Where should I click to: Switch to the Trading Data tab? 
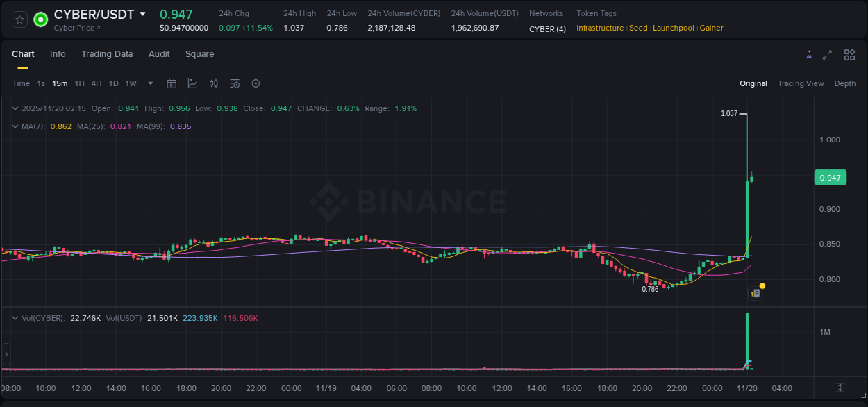(x=107, y=54)
